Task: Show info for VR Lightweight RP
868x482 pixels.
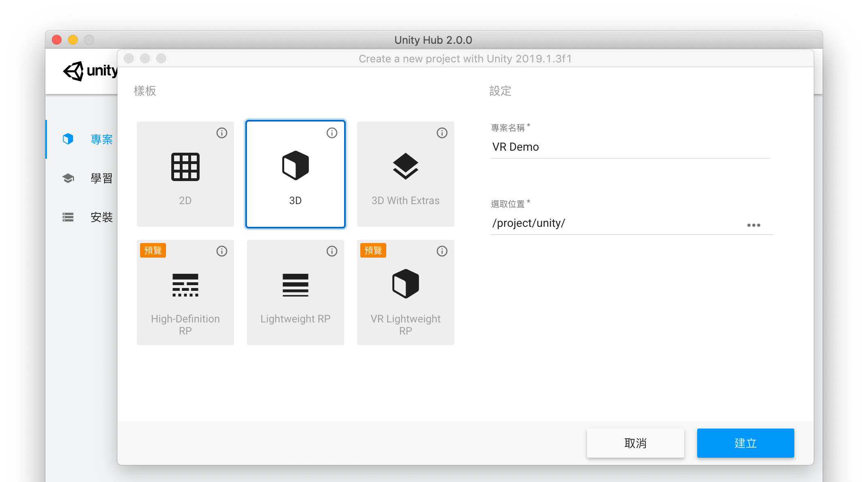Action: click(x=442, y=251)
